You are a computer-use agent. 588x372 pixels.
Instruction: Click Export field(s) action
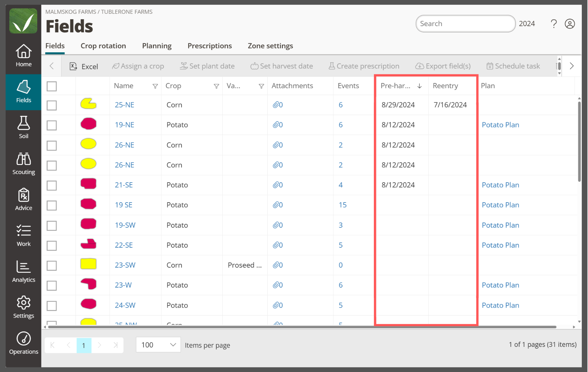pos(443,66)
